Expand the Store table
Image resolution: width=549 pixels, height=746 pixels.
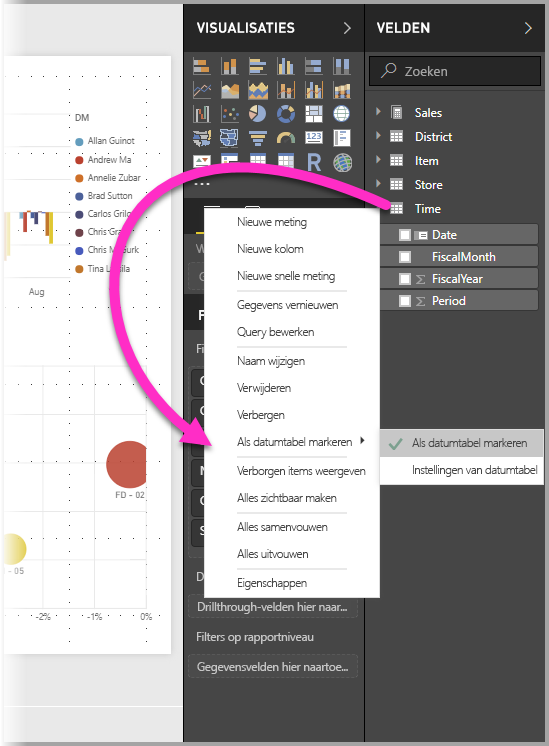point(378,184)
